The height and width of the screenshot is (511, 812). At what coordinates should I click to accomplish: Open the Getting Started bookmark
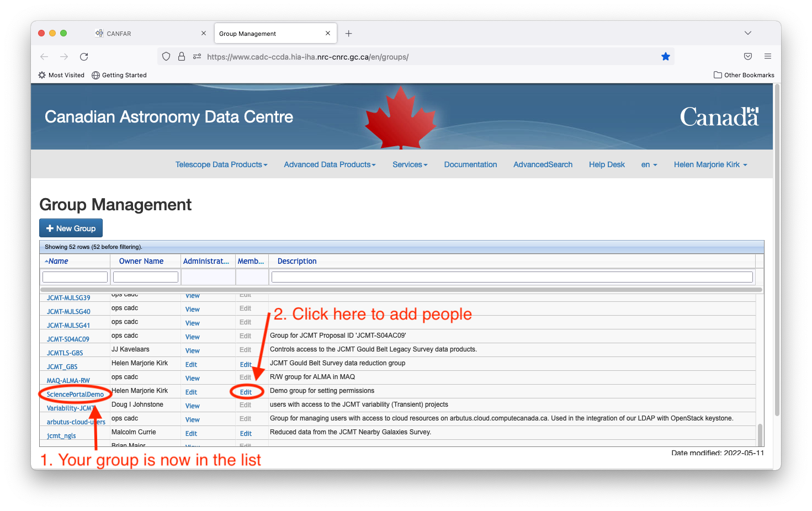click(x=119, y=75)
